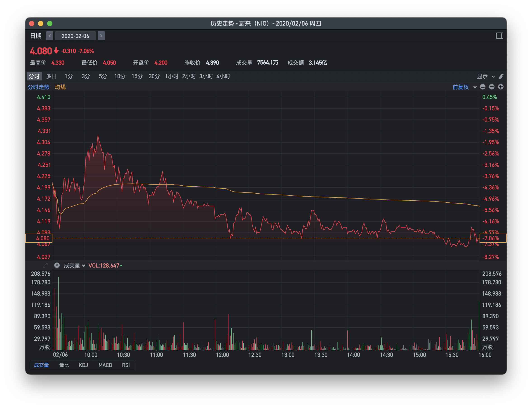Click the 12:00 time axis label

[222, 355]
